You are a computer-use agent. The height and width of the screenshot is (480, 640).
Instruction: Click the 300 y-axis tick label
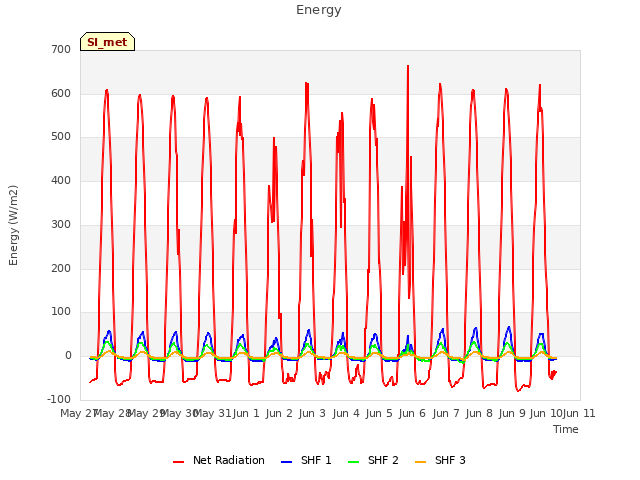click(61, 224)
